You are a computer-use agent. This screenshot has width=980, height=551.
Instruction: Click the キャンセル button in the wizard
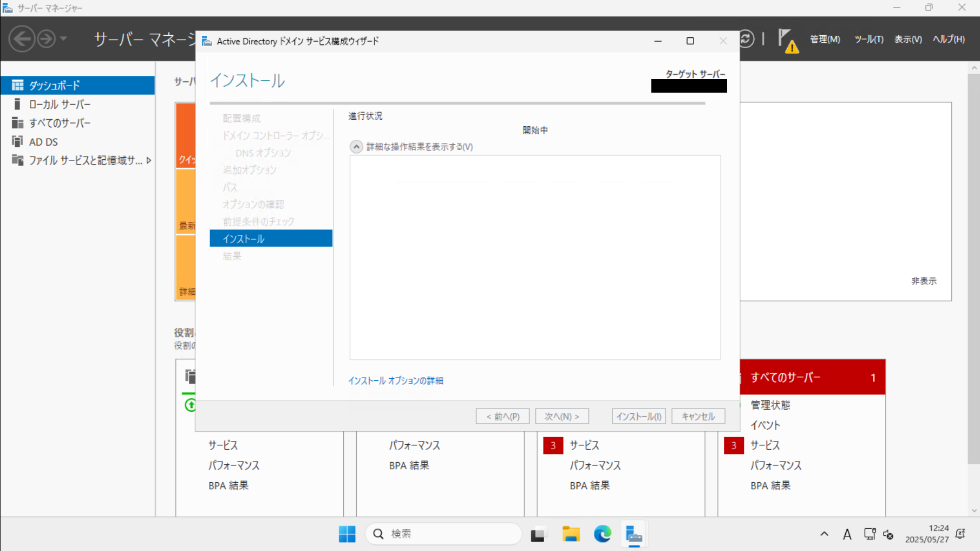[698, 416]
